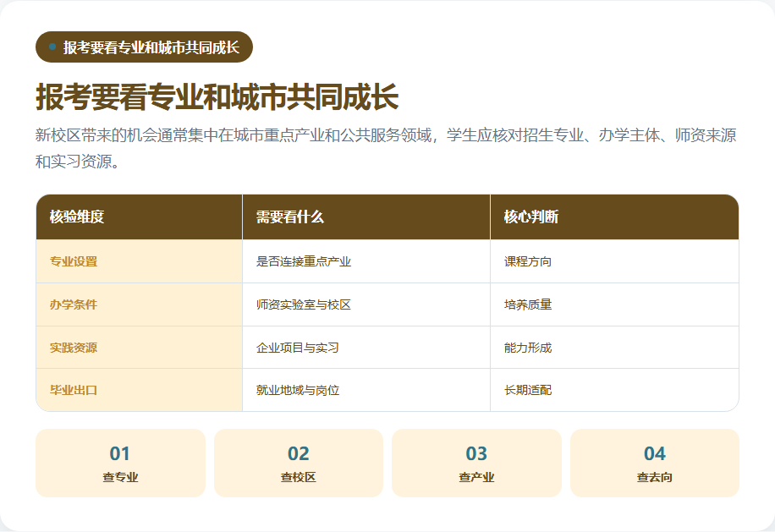The height and width of the screenshot is (532, 775).
Task: Open step card 02 查校区
Action: [x=299, y=463]
